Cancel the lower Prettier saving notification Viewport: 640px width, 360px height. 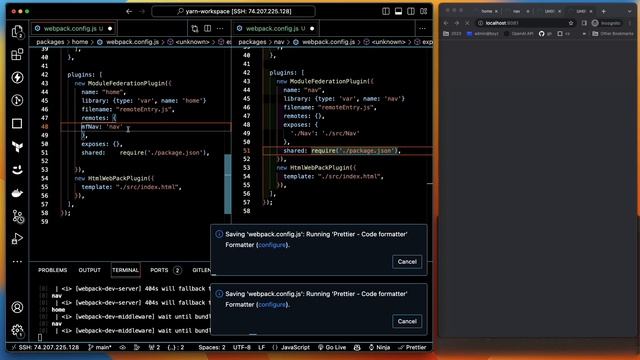point(407,321)
